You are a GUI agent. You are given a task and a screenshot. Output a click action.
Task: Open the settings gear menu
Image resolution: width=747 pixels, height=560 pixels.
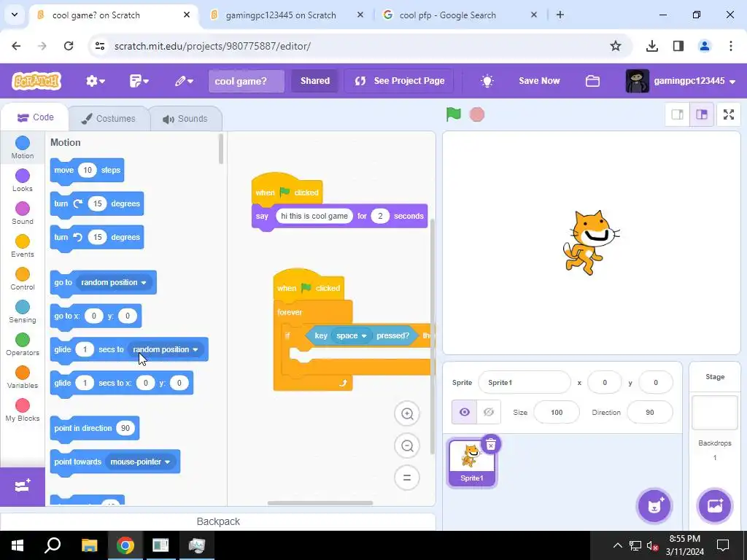[x=96, y=81]
